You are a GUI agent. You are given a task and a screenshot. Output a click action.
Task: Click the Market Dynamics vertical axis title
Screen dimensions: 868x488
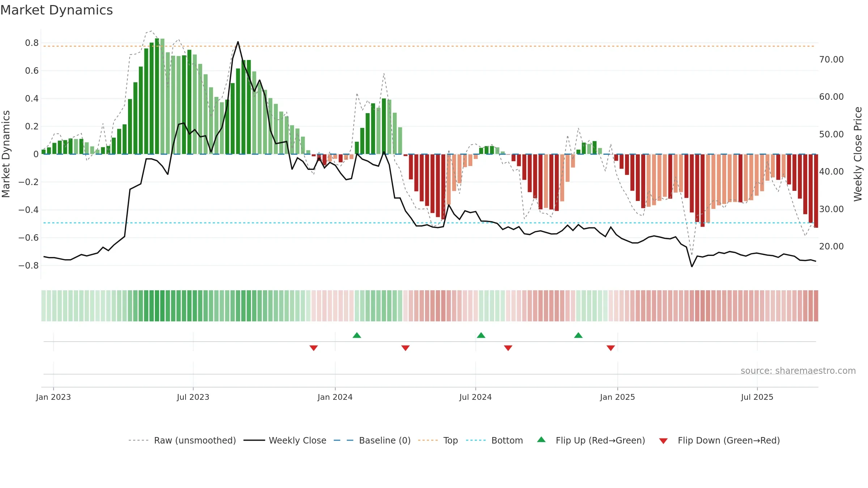point(6,154)
